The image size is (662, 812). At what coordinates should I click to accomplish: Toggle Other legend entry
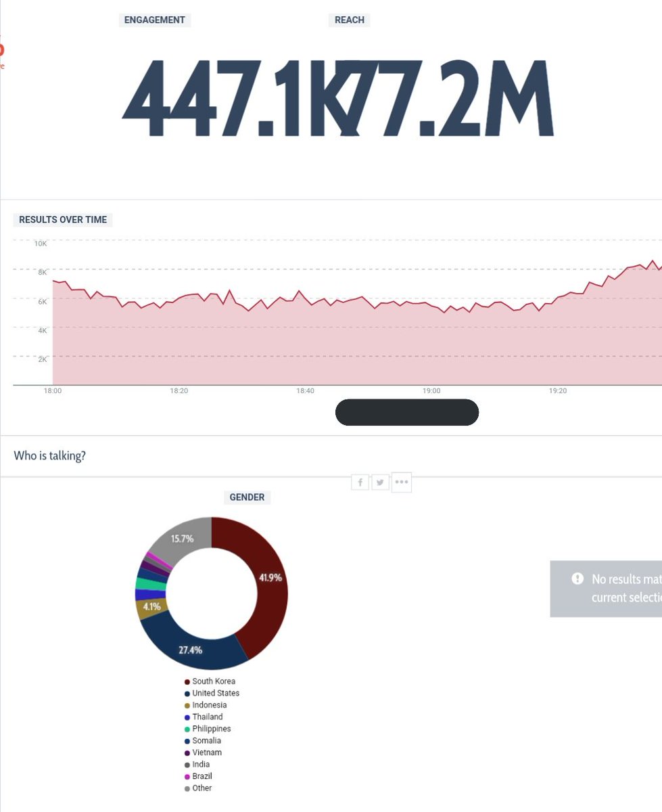198,788
